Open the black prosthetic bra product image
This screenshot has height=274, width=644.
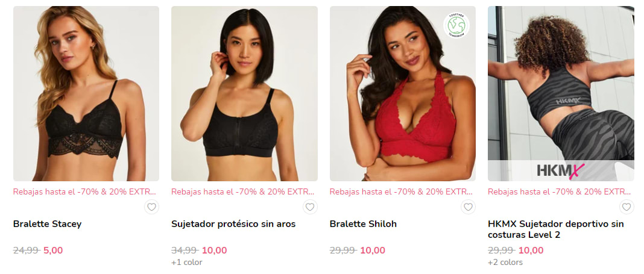pyautogui.click(x=244, y=93)
